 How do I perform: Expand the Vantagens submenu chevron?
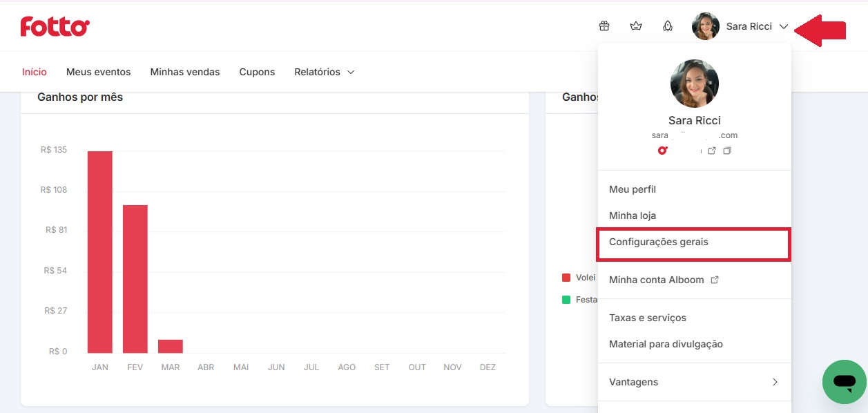tap(775, 382)
